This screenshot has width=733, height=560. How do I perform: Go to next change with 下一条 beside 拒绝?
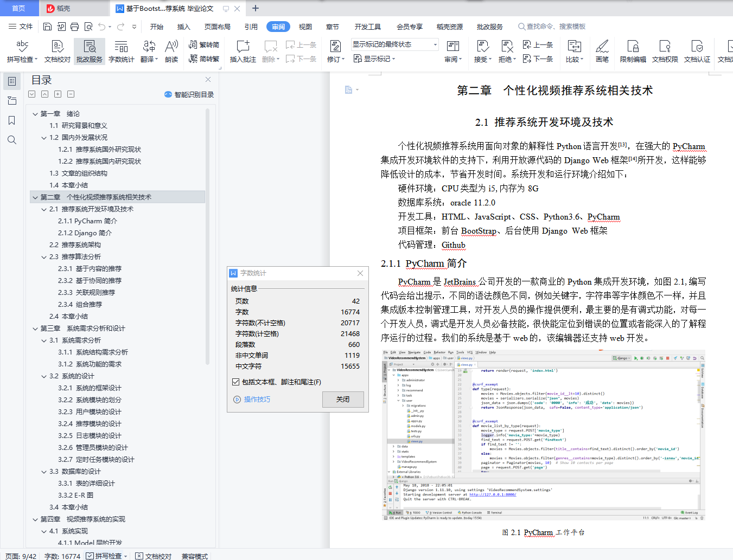(x=538, y=59)
